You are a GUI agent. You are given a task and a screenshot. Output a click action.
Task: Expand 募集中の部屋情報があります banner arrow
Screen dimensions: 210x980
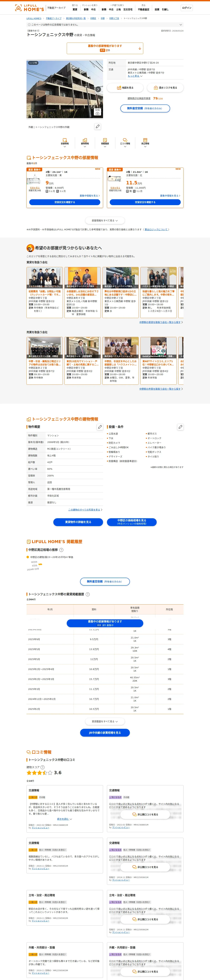tap(140, 48)
